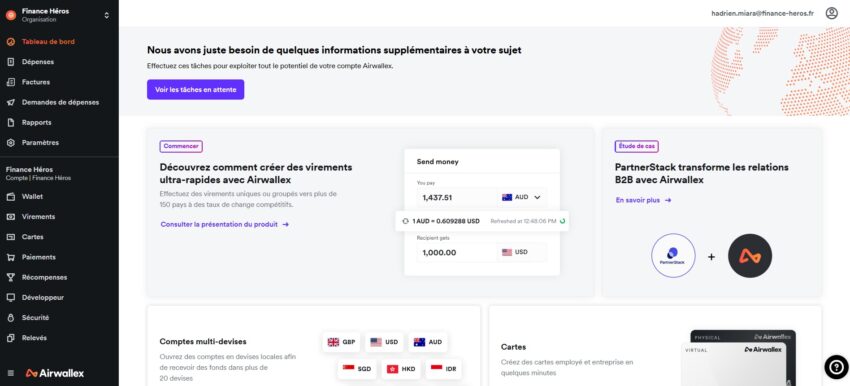
Task: Open Dépenses menu item
Action: click(x=37, y=62)
